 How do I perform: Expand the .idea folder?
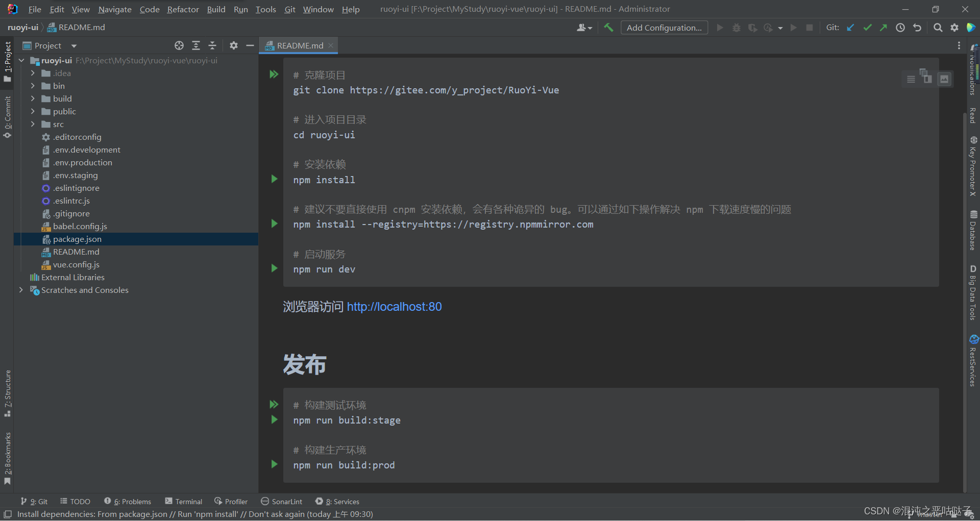(33, 73)
